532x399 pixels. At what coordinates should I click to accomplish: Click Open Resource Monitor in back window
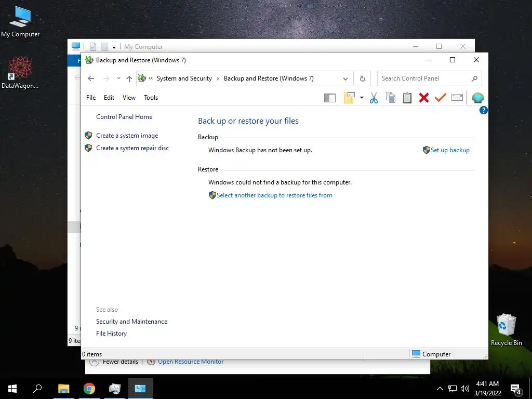tap(191, 362)
